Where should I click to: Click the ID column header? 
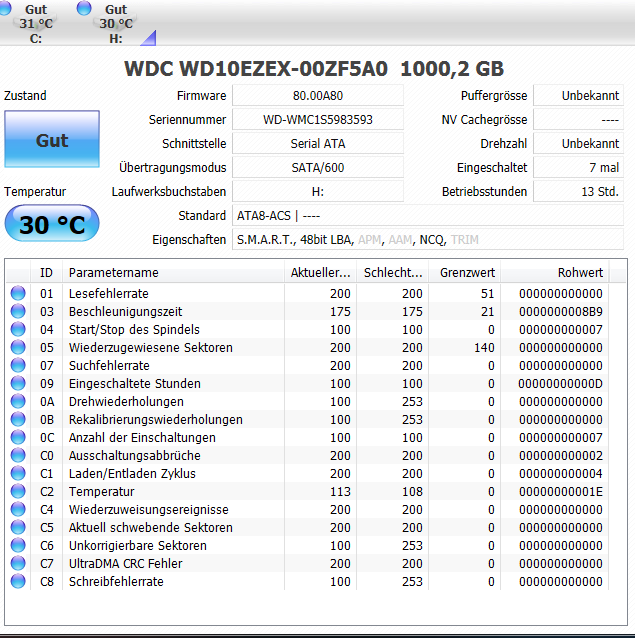point(46,273)
